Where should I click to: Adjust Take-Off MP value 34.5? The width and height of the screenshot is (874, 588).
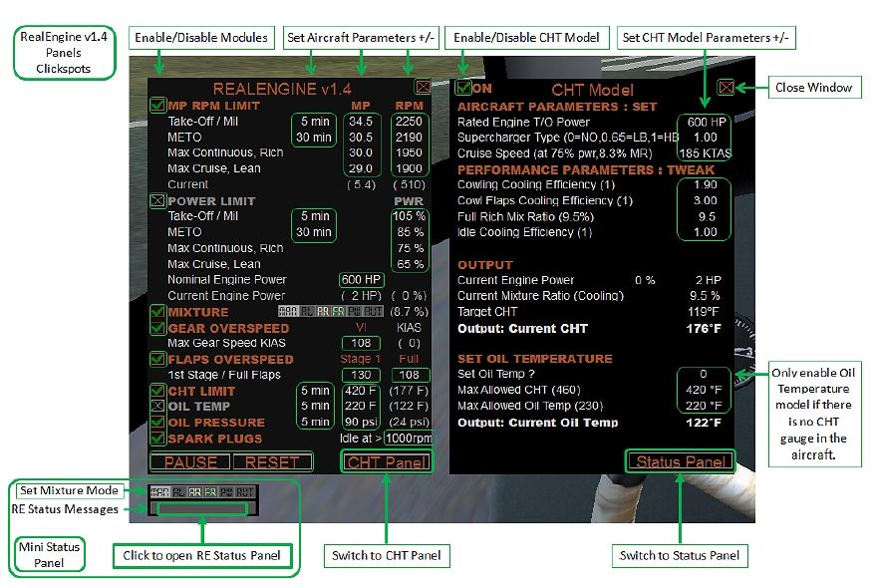361,121
